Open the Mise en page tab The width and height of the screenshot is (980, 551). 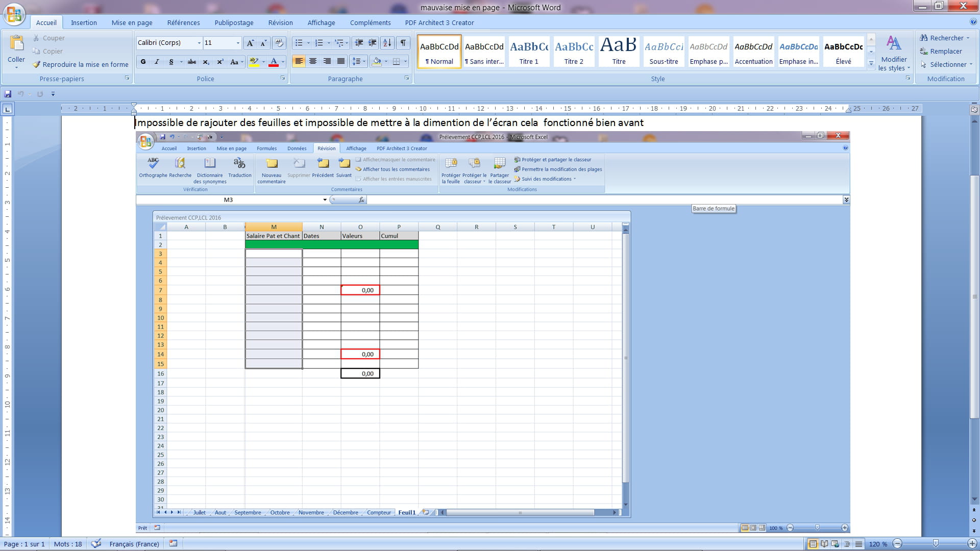(x=132, y=22)
